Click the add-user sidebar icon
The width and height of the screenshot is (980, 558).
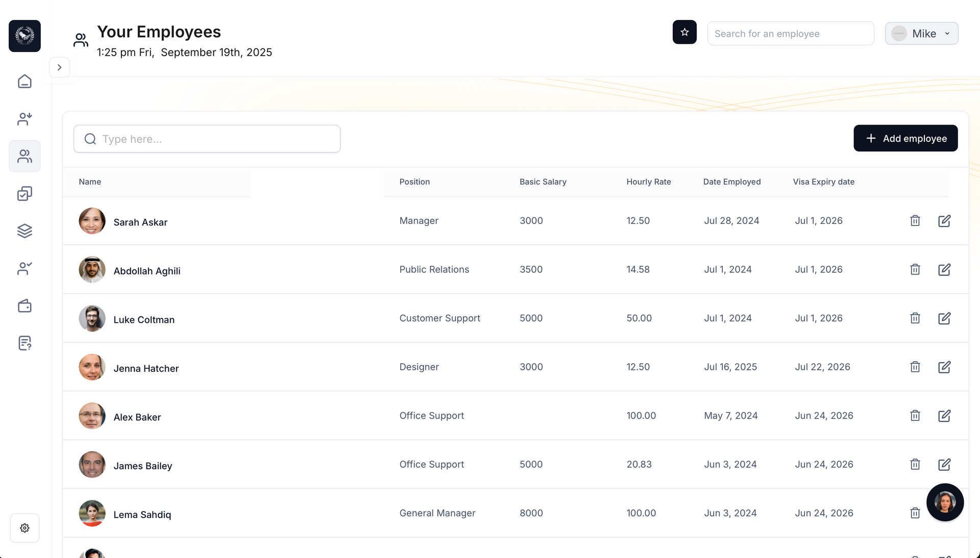[24, 119]
